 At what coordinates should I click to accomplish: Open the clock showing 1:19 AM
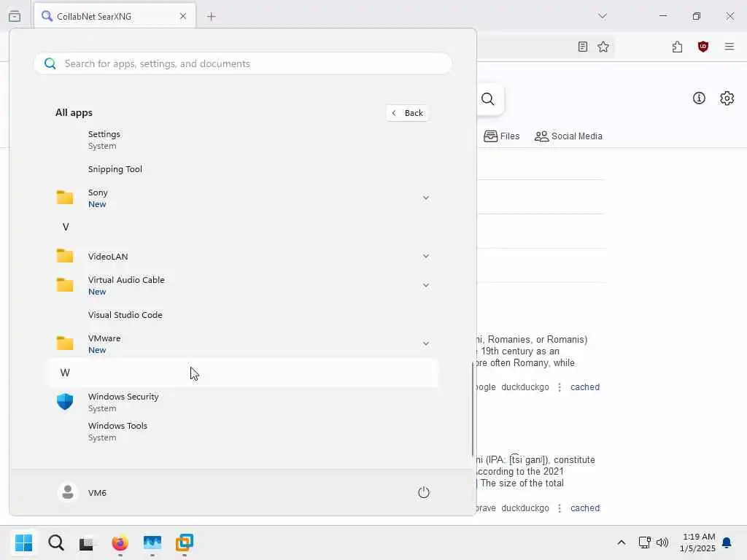point(697,542)
